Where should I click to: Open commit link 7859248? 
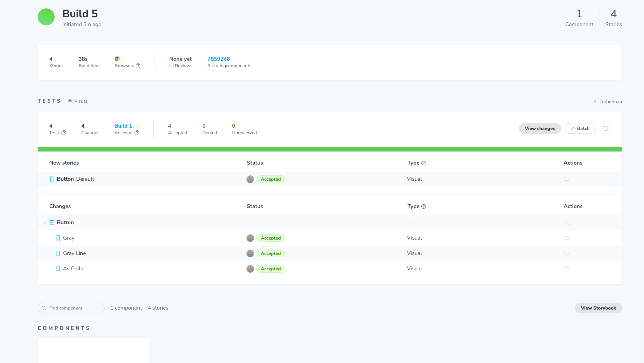219,59
